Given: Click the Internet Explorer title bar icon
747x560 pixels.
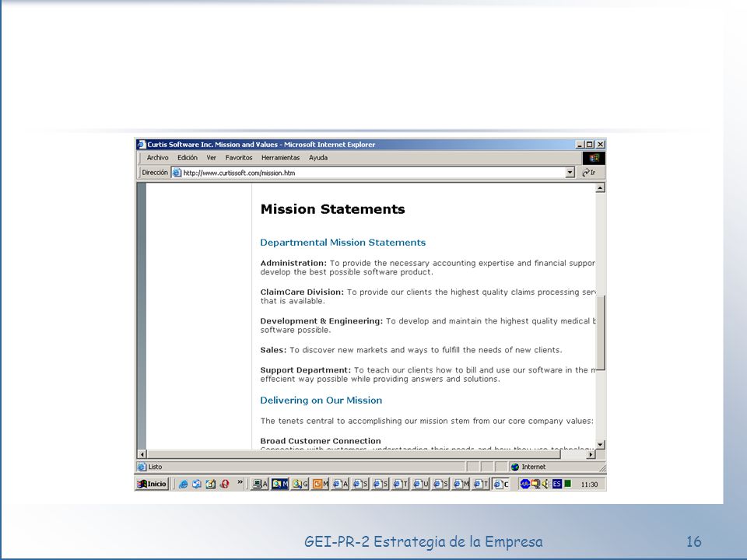Looking at the screenshot, I should 142,145.
